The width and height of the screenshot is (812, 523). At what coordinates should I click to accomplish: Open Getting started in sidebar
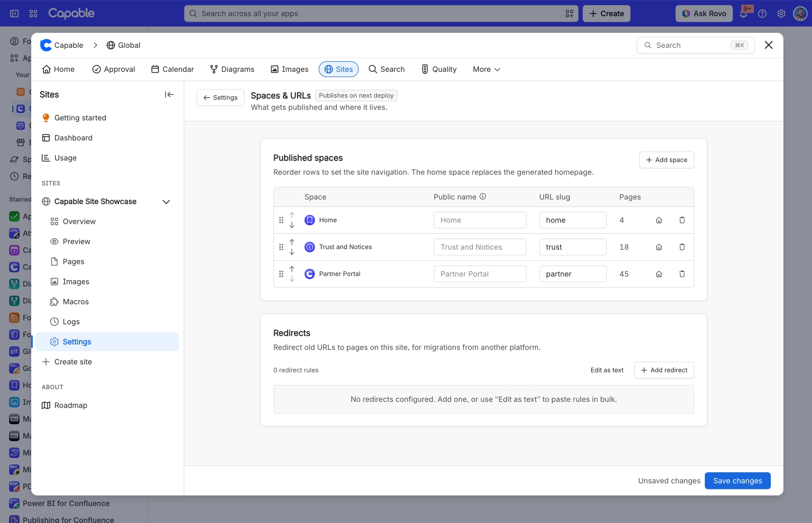pos(107,118)
